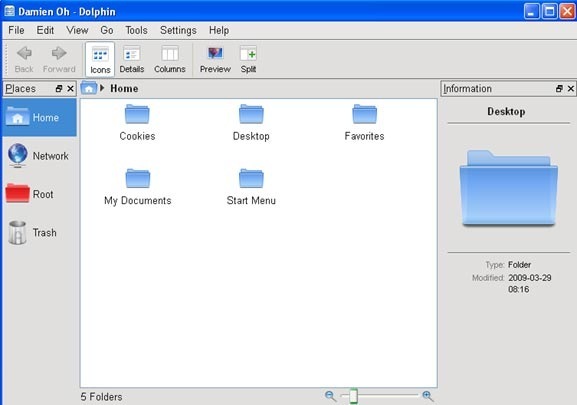Go forward with the Forward arrow
The image size is (577, 405).
pyautogui.click(x=59, y=59)
